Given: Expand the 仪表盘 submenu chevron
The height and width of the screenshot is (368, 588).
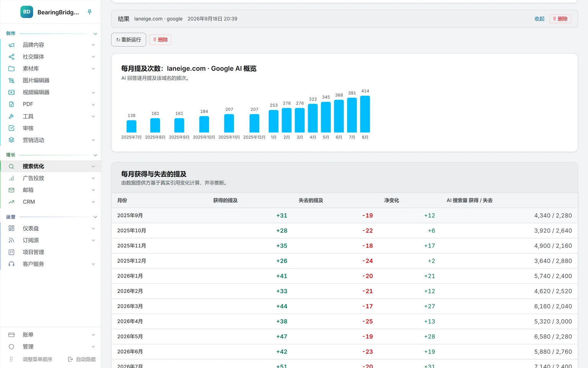Looking at the screenshot, I should [x=93, y=228].
